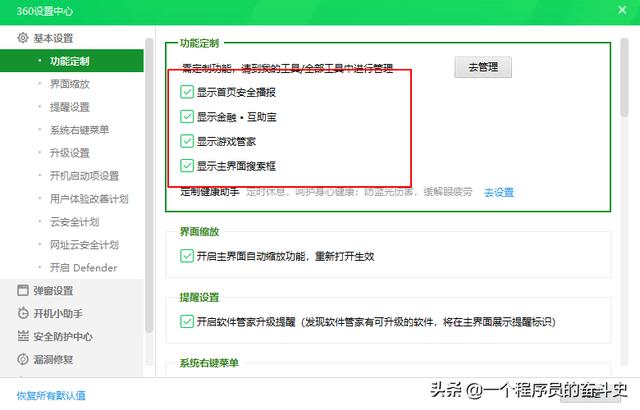Disable 显示游戏管家 checkbox
640x410 pixels.
(x=187, y=141)
